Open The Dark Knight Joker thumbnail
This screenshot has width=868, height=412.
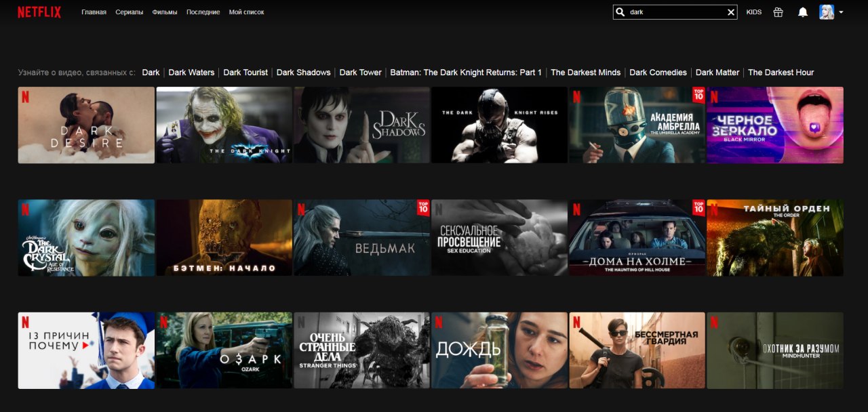tap(224, 125)
